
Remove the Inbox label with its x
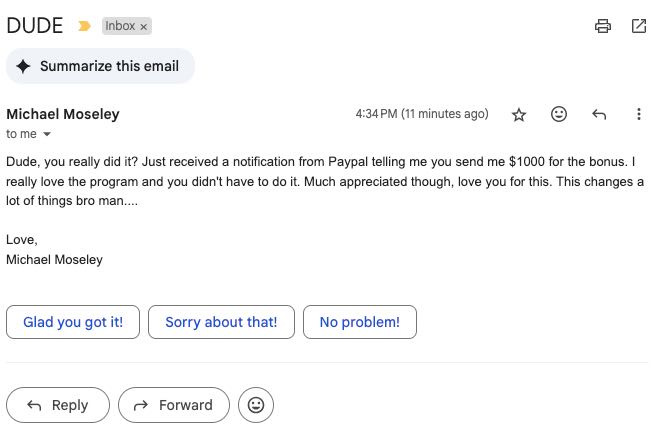(x=144, y=27)
